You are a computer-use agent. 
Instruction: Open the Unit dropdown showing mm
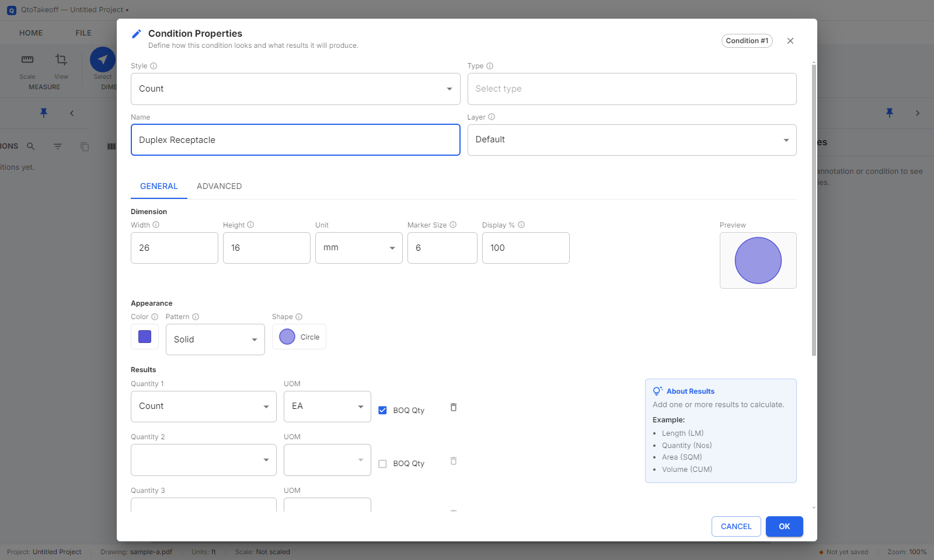click(359, 248)
